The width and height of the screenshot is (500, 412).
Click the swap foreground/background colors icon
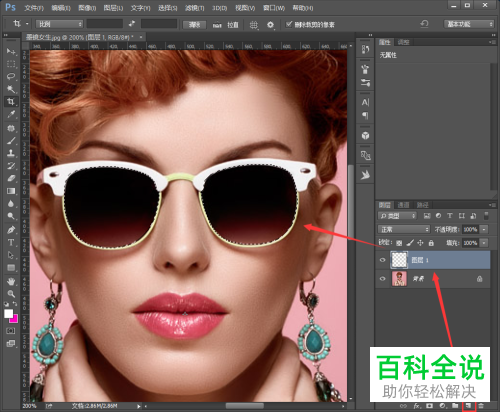pyautogui.click(x=15, y=304)
